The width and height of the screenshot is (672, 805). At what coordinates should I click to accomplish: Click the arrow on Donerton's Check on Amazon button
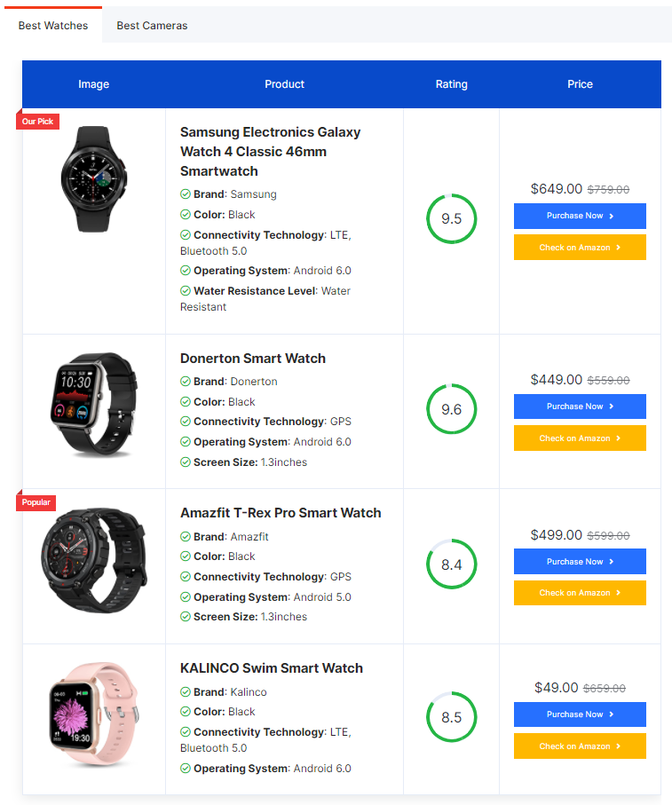click(618, 438)
